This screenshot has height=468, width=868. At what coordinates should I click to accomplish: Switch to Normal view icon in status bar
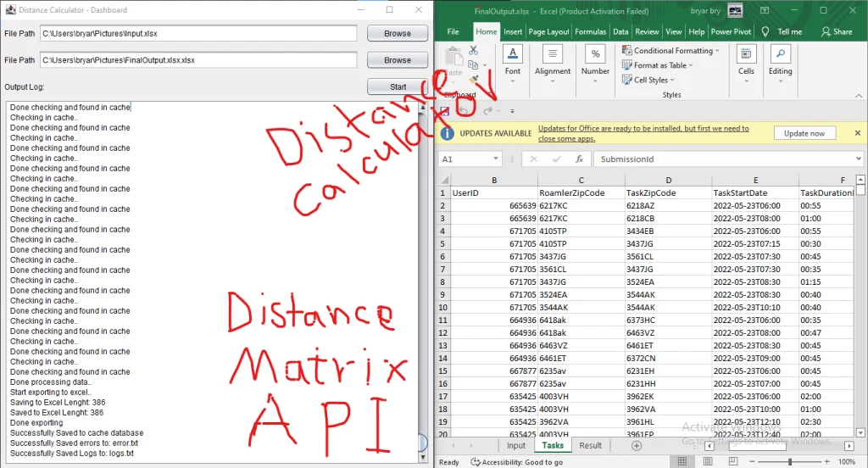point(682,461)
